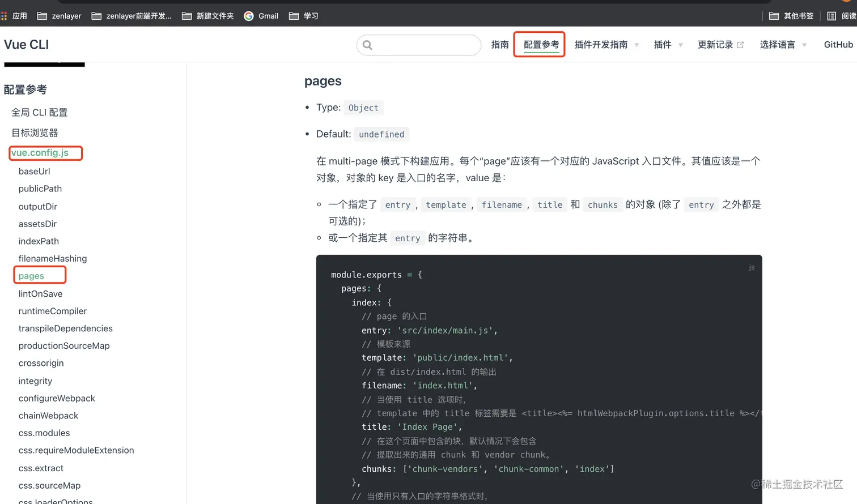
Task: Click the search magnifier icon
Action: 367,45
